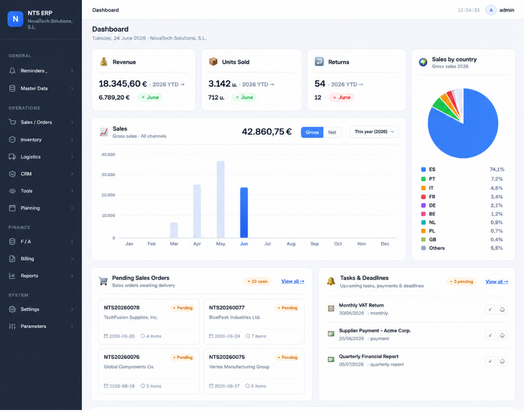
Task: Click the Dashboard breadcrumb in top bar
Action: pos(106,10)
